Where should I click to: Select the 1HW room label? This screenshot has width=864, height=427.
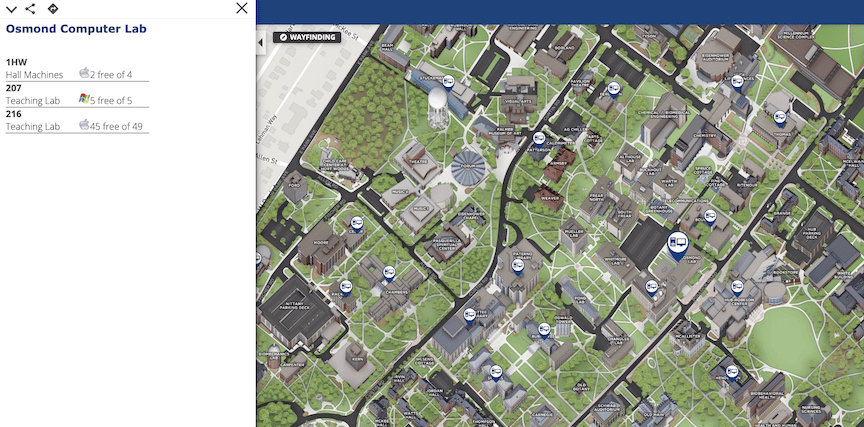17,62
